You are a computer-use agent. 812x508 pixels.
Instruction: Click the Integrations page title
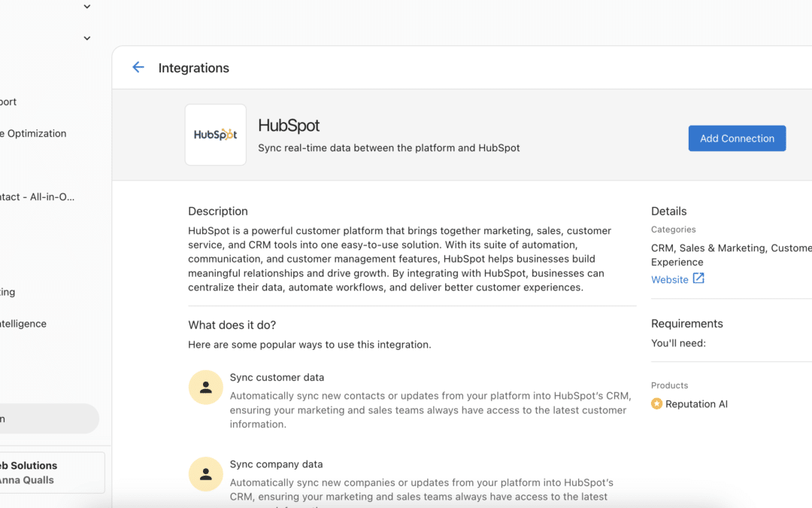click(194, 68)
